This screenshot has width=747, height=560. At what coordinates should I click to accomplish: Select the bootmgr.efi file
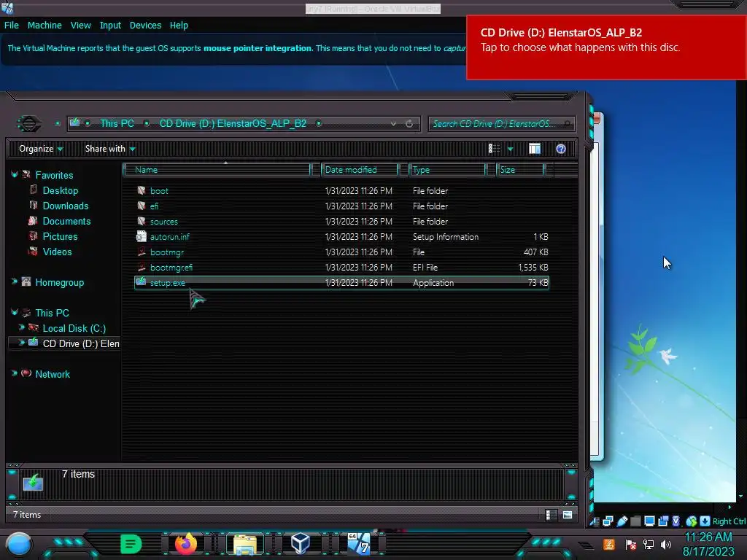171,267
